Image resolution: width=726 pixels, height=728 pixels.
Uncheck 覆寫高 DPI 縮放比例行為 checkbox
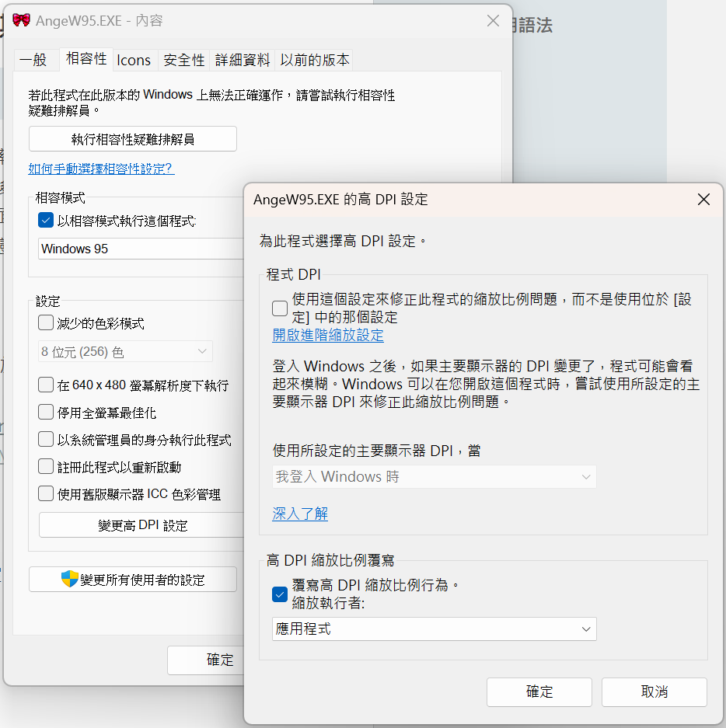coord(280,594)
